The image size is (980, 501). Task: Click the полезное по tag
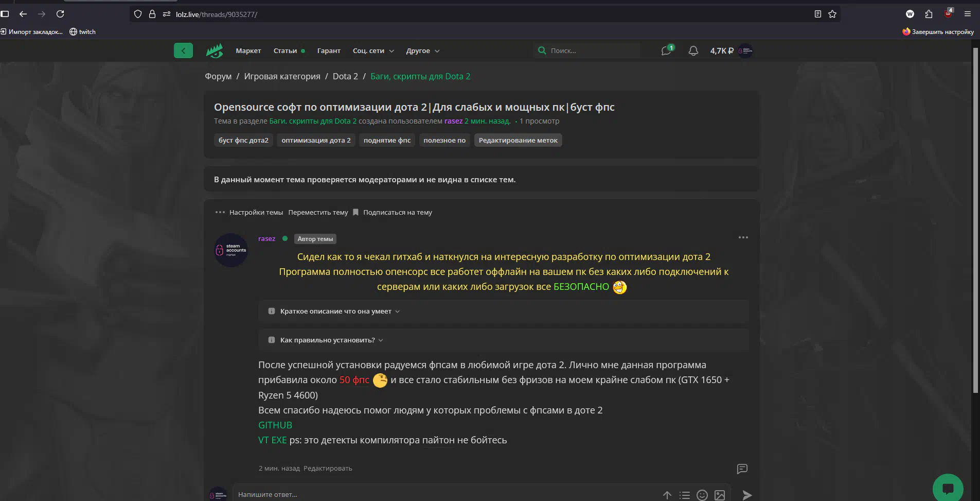[444, 140]
